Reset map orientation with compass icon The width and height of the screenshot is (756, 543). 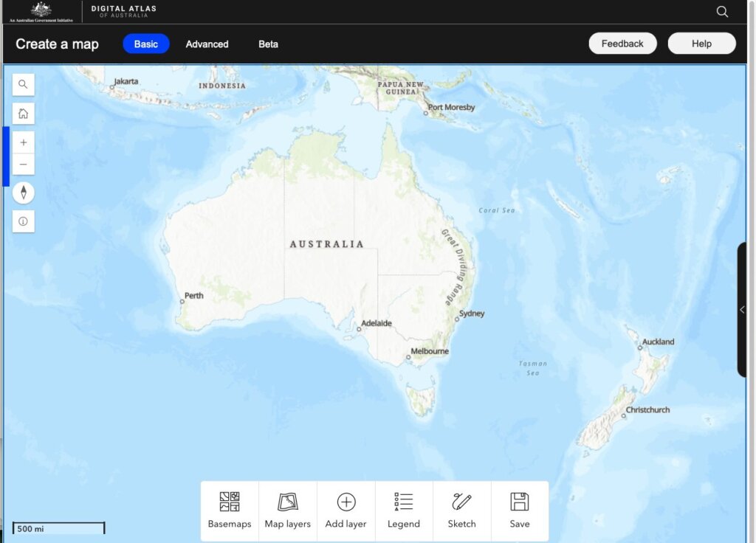23,192
